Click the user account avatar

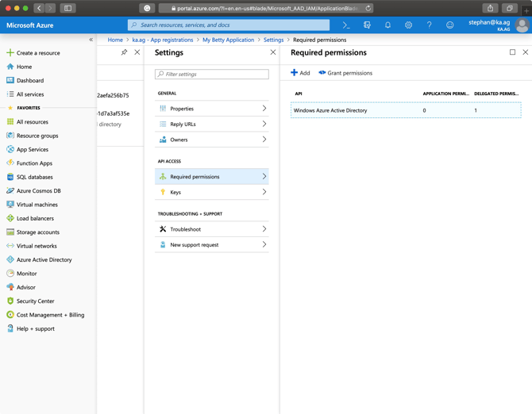point(522,25)
